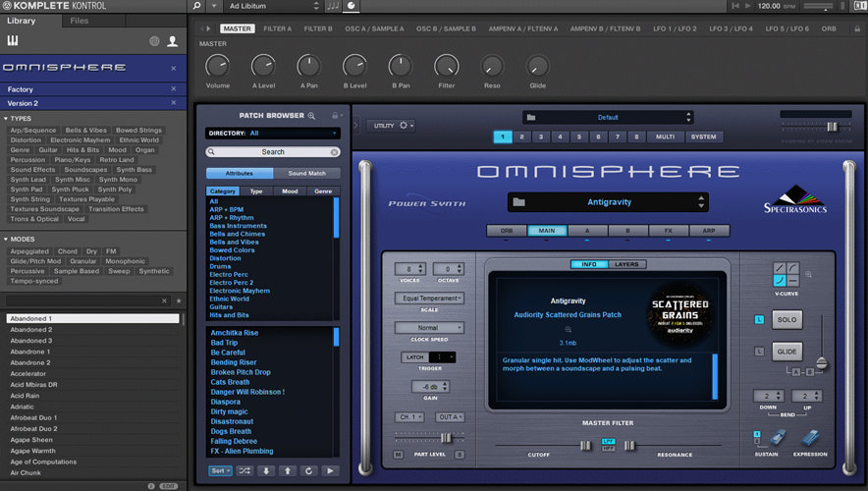Click the refresh icon in the patch browser footer

(308, 471)
